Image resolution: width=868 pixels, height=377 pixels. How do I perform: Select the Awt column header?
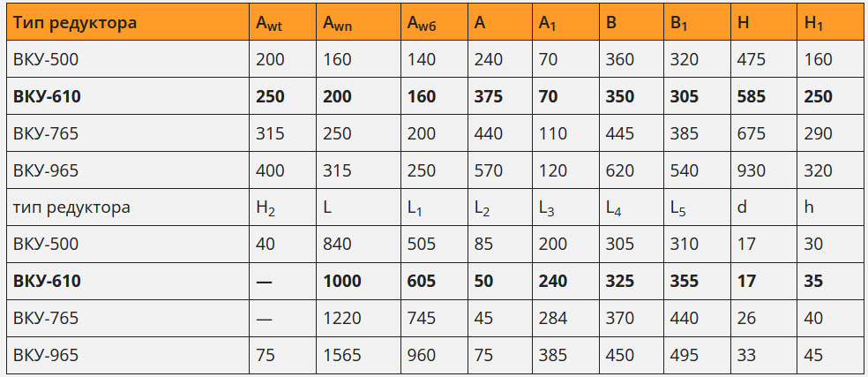(x=268, y=25)
